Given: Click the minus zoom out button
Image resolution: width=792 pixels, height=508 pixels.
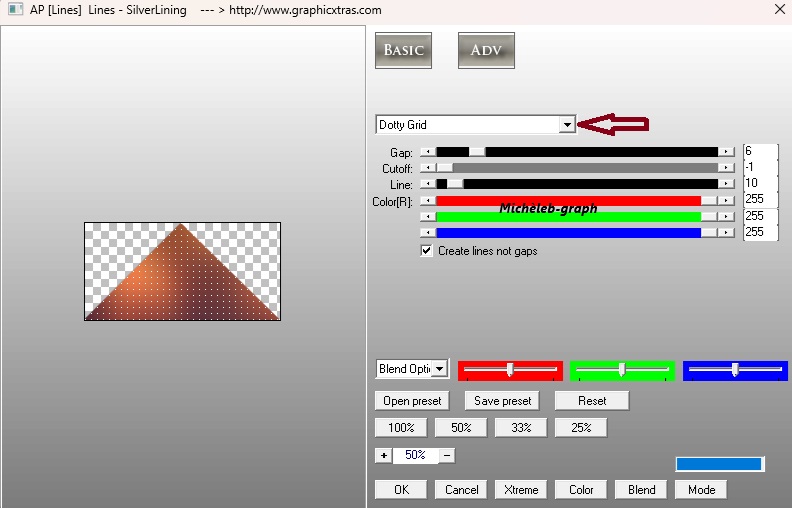Looking at the screenshot, I should (447, 455).
